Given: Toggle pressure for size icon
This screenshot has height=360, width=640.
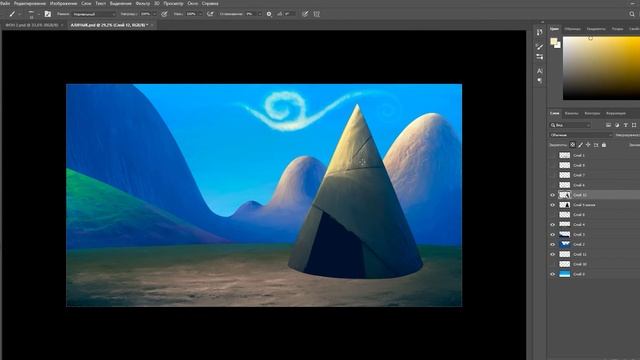Looking at the screenshot, I should (305, 14).
